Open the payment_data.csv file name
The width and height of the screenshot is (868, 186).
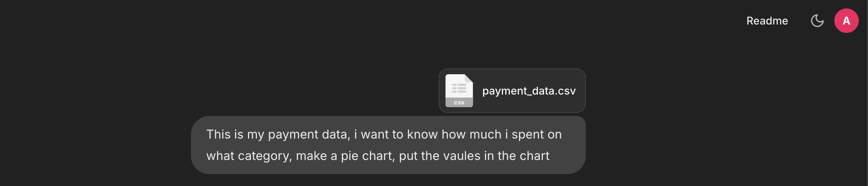529,91
